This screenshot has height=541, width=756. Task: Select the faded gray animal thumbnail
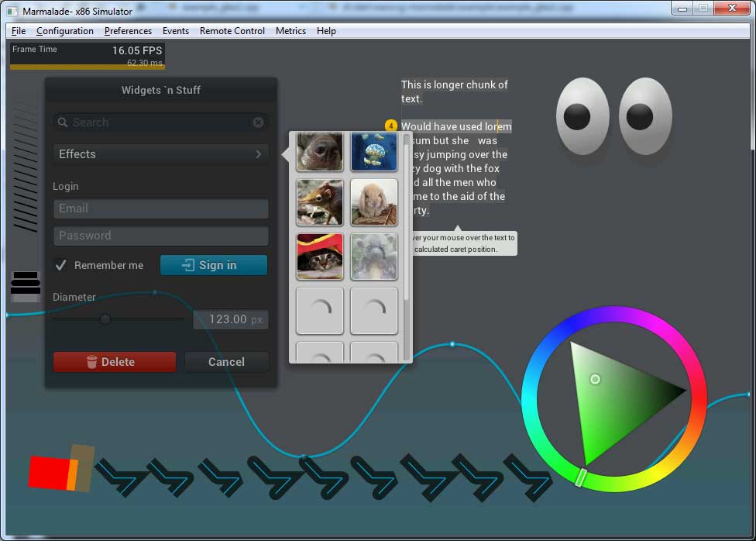(374, 257)
